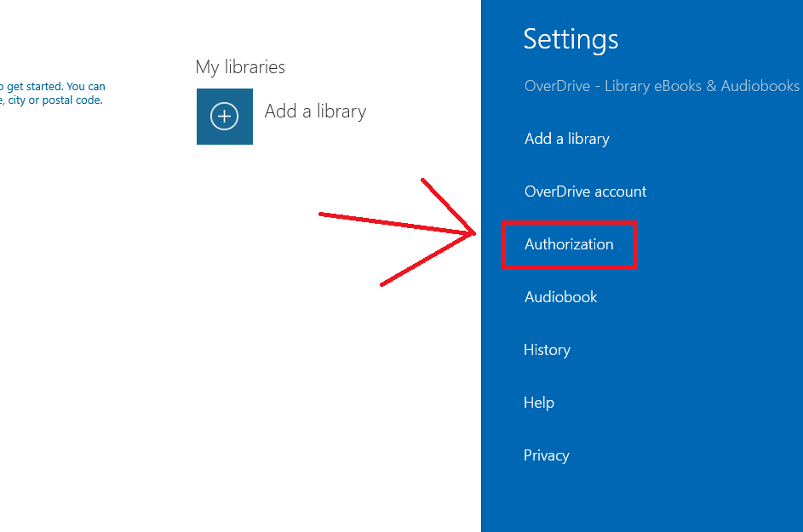Screen dimensions: 803x532
Task: Open Help from the Settings panel
Action: pyautogui.click(x=539, y=403)
